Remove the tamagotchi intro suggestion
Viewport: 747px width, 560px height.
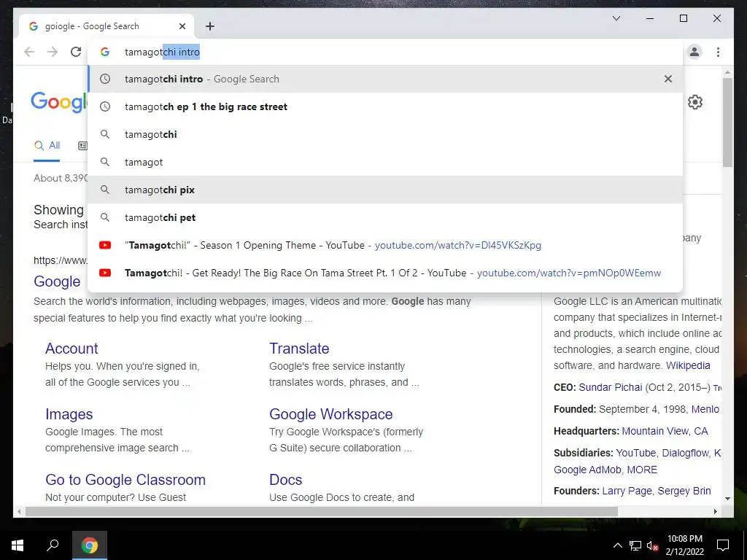pos(668,79)
